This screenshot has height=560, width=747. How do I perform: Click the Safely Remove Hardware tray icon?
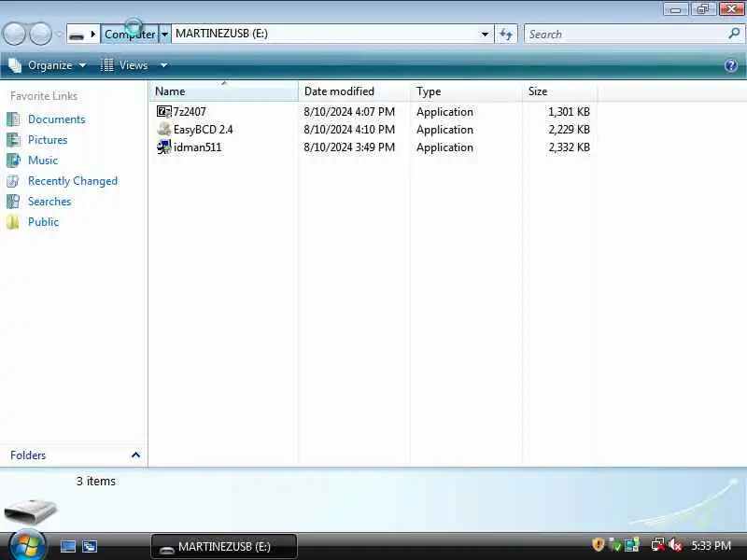tap(615, 545)
